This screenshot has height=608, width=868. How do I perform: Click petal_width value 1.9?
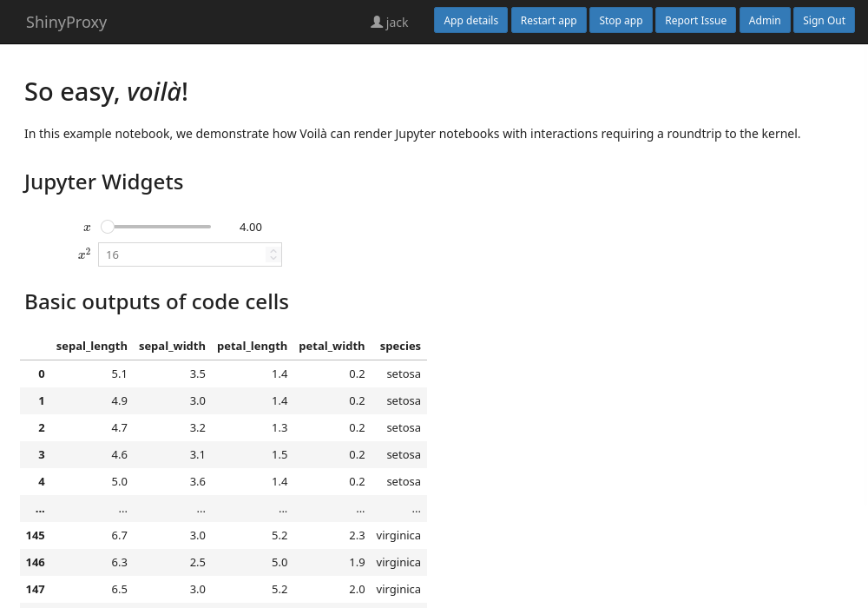point(357,563)
